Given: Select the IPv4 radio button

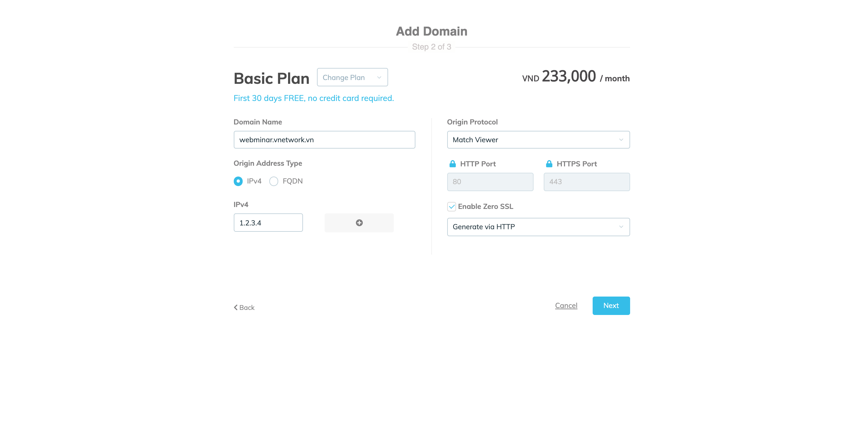Looking at the screenshot, I should tap(238, 181).
